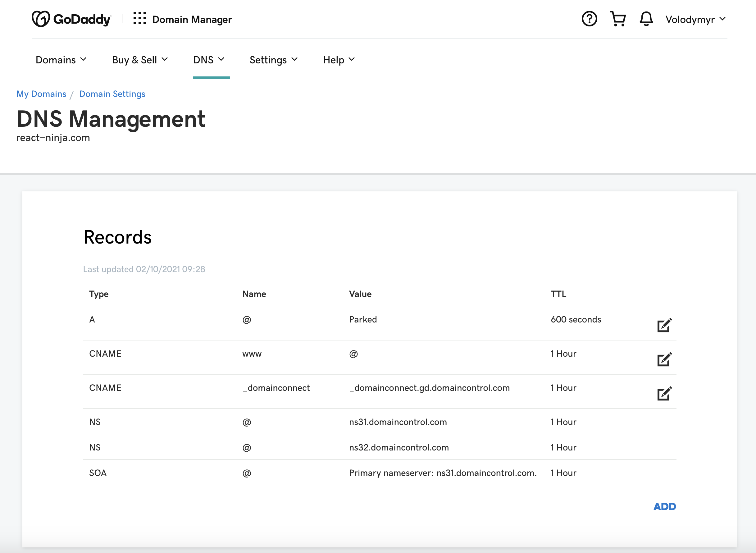Open the Buy & Sell menu
Viewport: 756px width, 553px height.
140,60
